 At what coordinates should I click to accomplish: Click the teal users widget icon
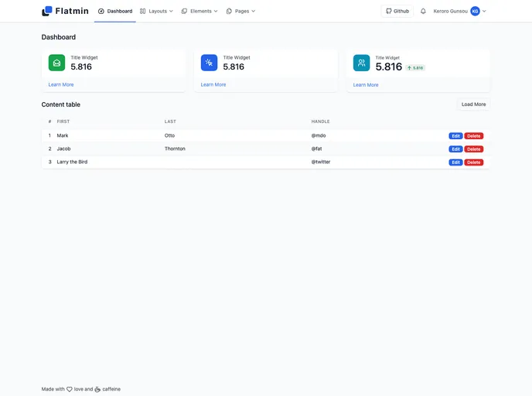pos(361,63)
